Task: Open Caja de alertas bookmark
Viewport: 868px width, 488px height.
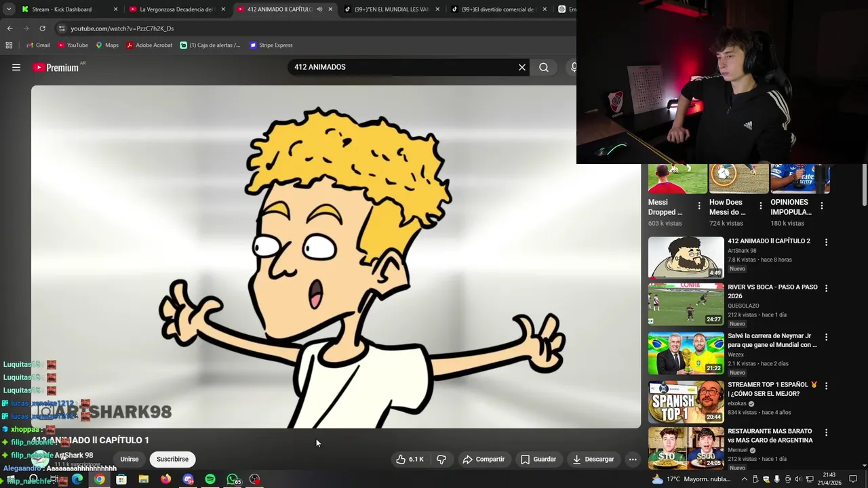Action: click(x=210, y=45)
